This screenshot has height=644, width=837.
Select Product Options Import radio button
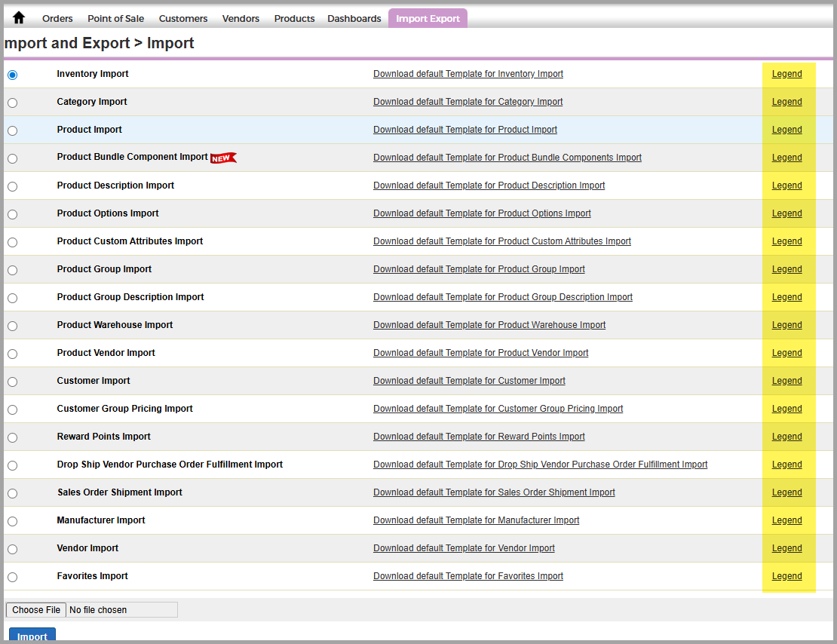pos(12,214)
